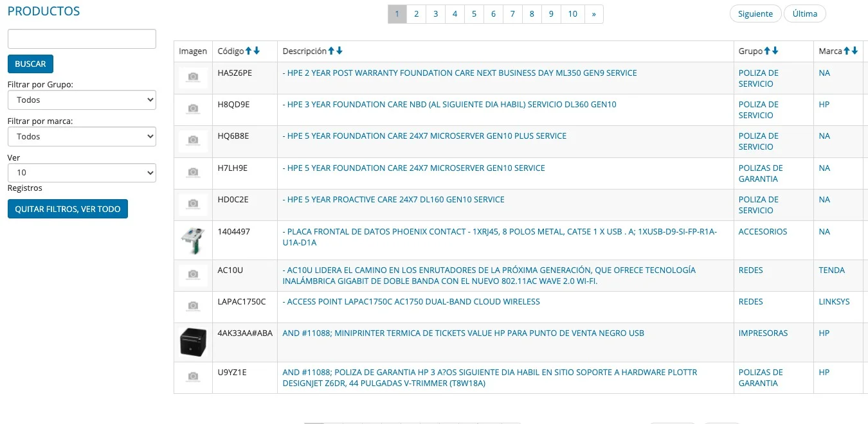Click the Siguiente page button
Image resolution: width=868 pixels, height=424 pixels.
[755, 14]
